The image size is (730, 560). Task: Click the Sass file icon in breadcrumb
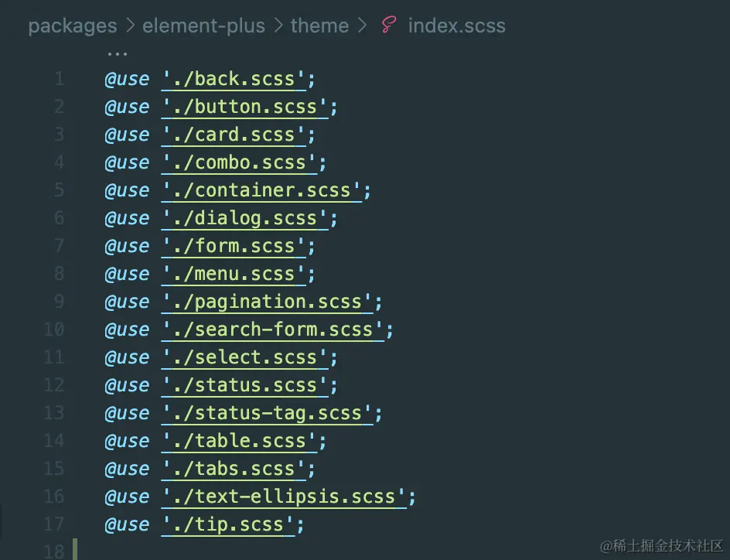[389, 25]
